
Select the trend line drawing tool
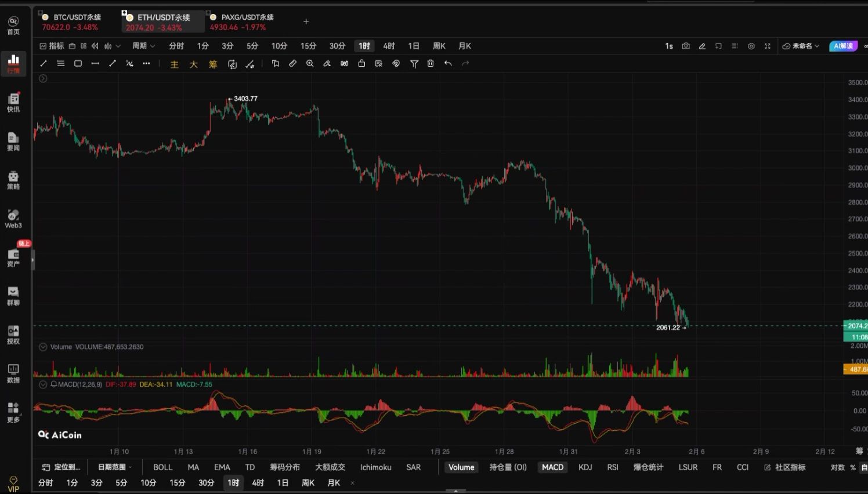click(x=44, y=64)
